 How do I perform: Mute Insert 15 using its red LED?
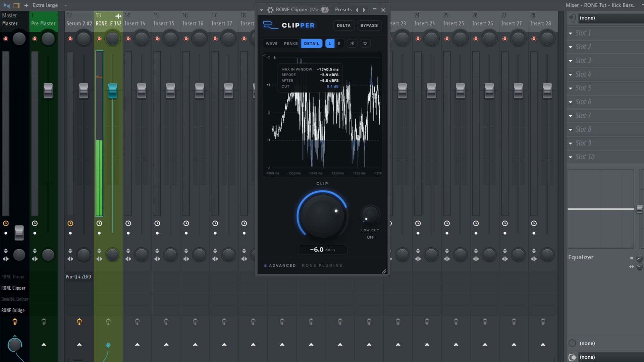(x=157, y=39)
